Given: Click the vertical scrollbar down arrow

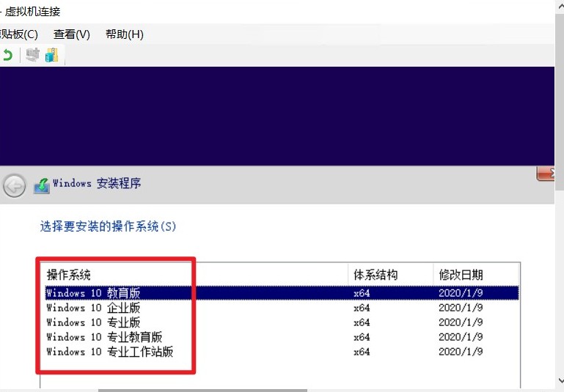Looking at the screenshot, I should click(560, 380).
